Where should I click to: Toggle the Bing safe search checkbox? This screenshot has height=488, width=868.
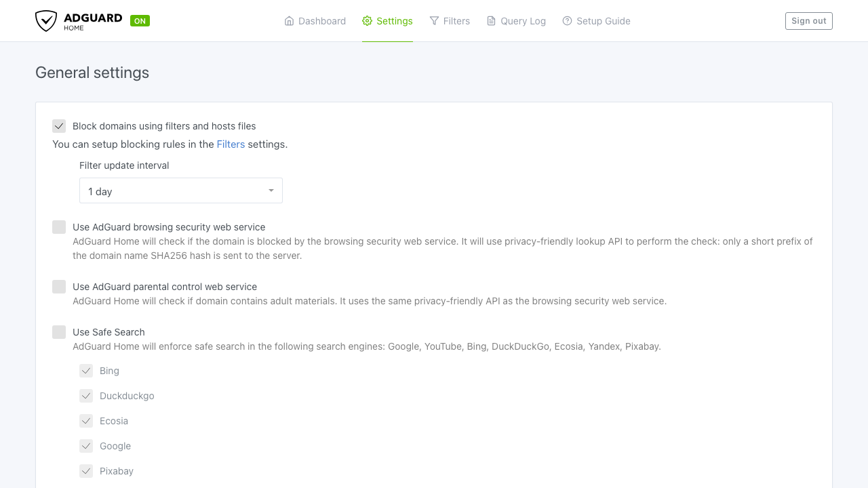click(86, 371)
